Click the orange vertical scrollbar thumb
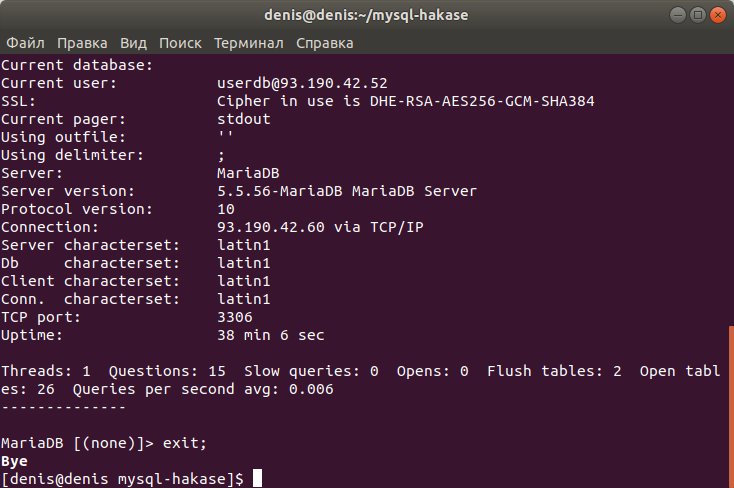734x488 pixels. tap(731, 407)
